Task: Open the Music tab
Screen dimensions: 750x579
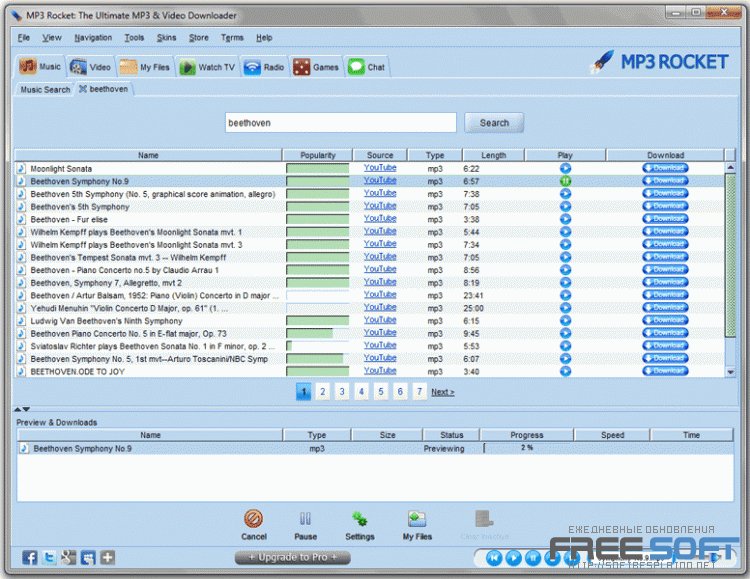Action: click(x=41, y=67)
